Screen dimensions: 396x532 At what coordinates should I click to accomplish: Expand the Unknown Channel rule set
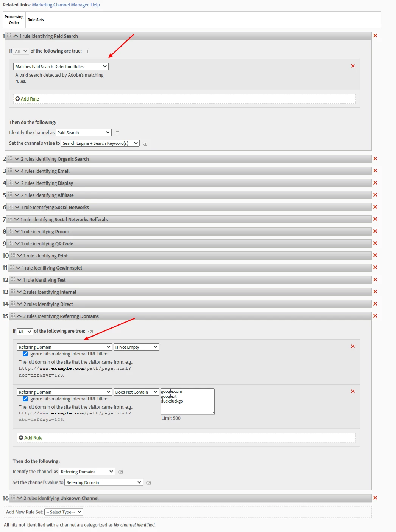click(19, 498)
